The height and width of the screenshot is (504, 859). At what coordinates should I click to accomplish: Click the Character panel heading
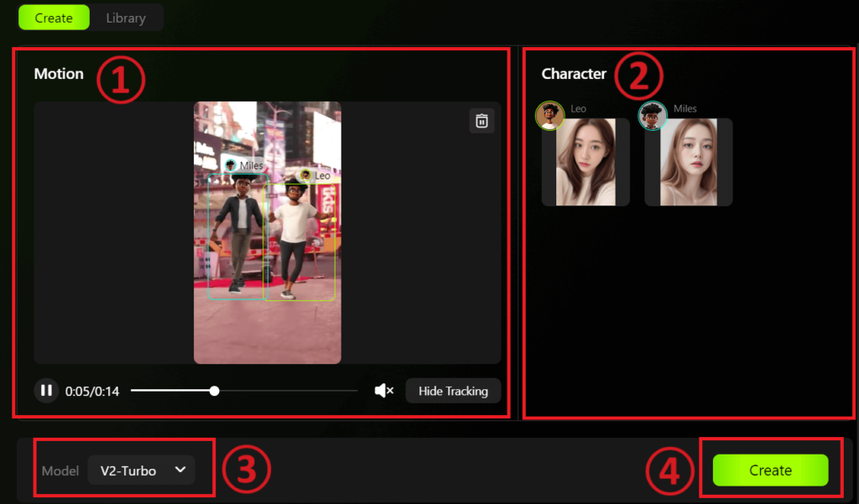coord(574,74)
